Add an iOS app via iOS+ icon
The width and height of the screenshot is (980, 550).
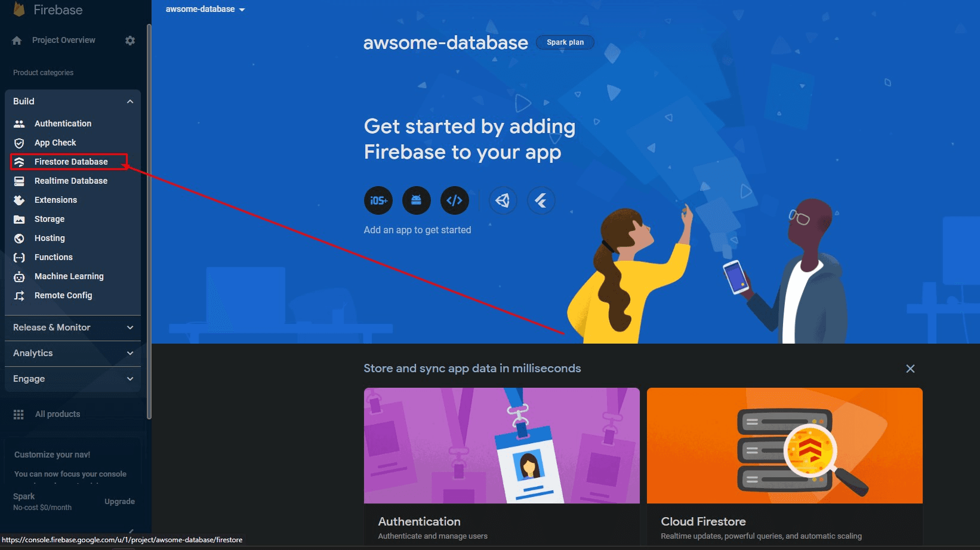click(x=378, y=200)
